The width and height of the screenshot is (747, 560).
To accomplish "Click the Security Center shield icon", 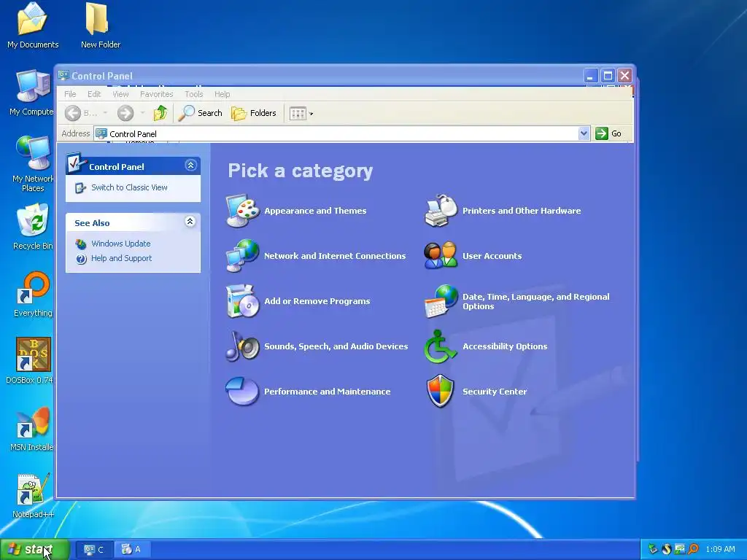I will click(441, 392).
